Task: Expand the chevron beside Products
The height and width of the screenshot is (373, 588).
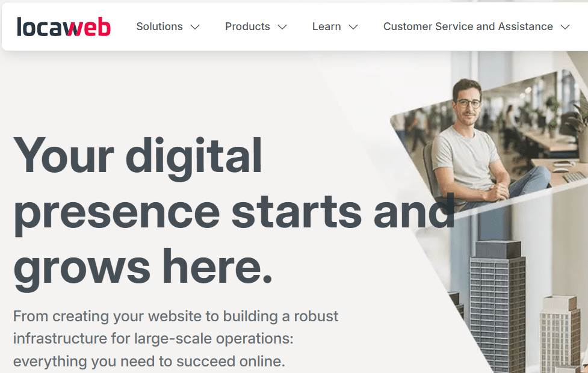Action: 282,27
